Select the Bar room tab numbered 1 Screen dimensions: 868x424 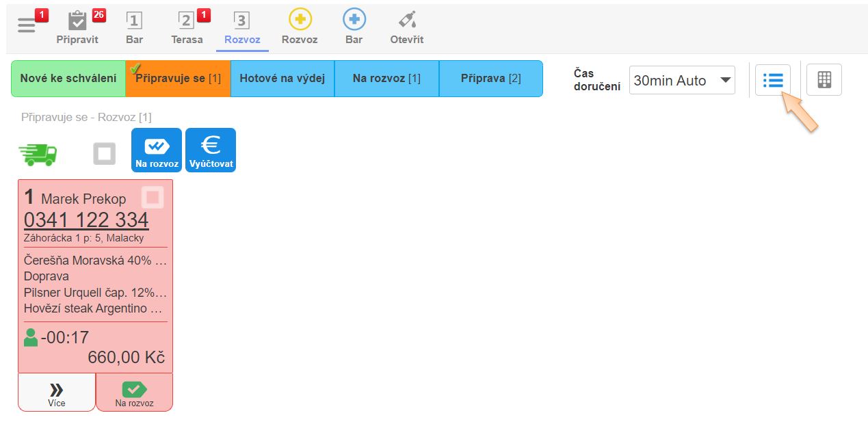pos(134,27)
